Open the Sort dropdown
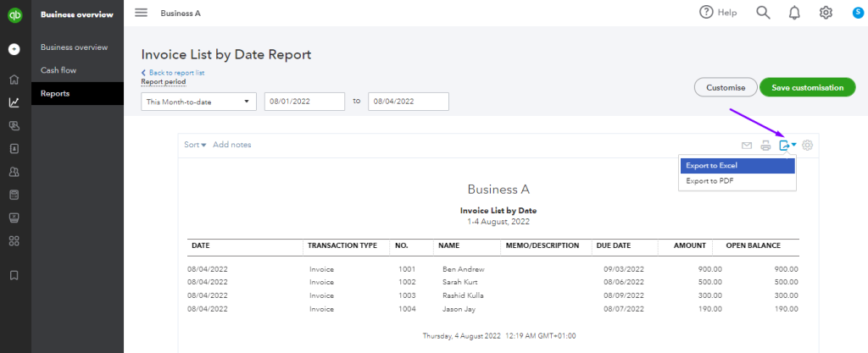868x353 pixels. pos(195,145)
